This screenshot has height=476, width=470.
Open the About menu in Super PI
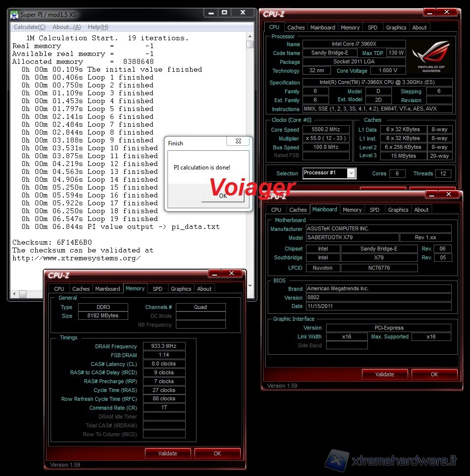[x=66, y=27]
